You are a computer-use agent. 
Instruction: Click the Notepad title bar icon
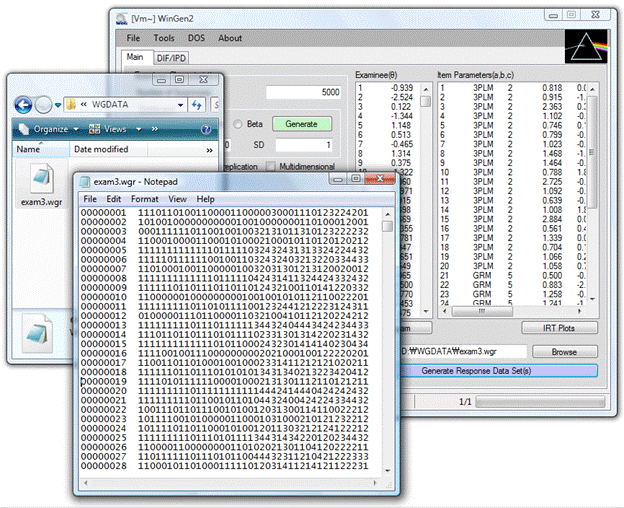pos(85,182)
